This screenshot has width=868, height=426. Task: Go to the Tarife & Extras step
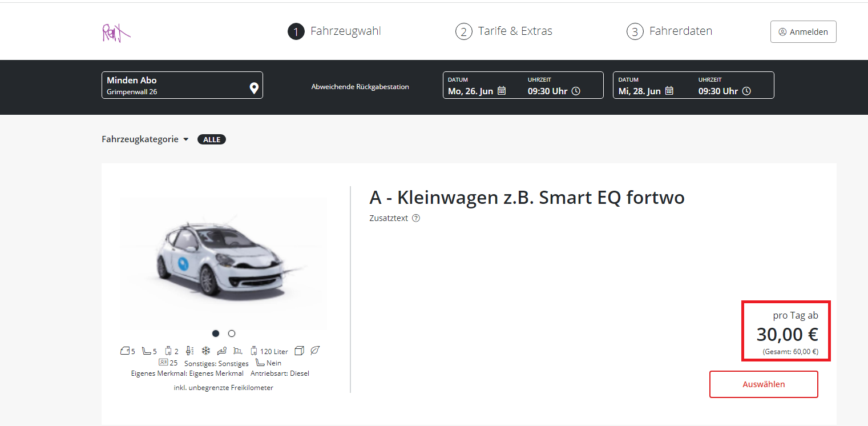click(x=504, y=31)
